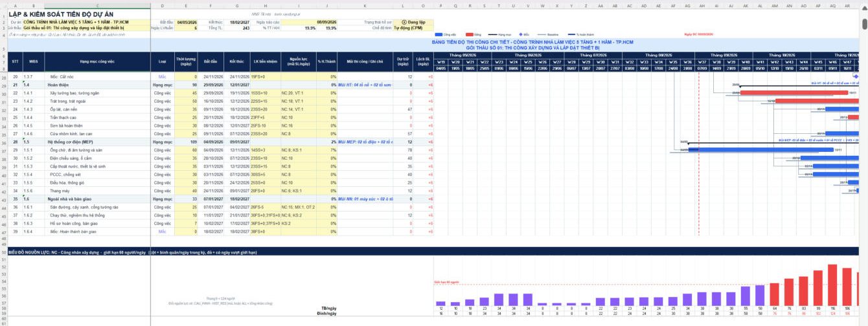Click the "Hạng mục công việc" table header
This screenshot has height=326, width=868.
pyautogui.click(x=98, y=62)
